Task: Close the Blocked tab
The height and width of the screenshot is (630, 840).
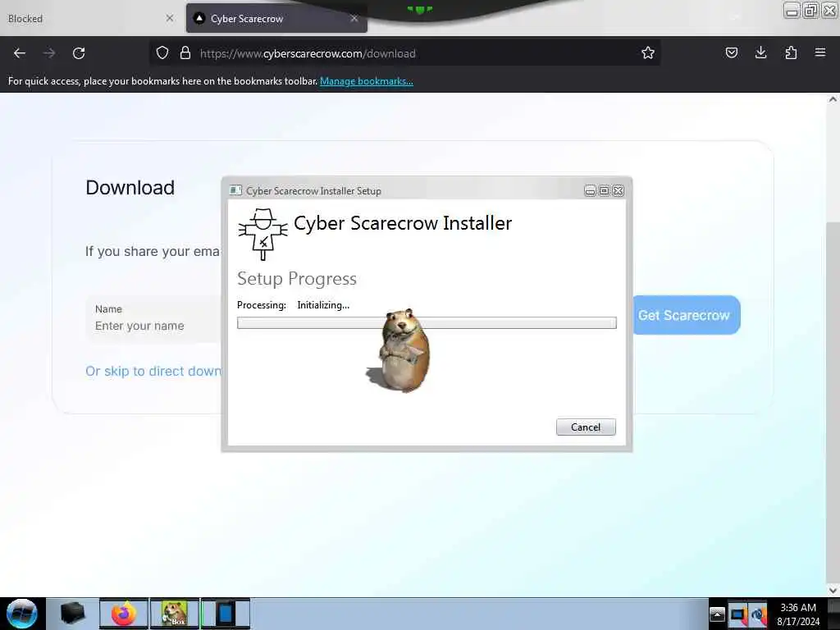Action: pos(169,18)
